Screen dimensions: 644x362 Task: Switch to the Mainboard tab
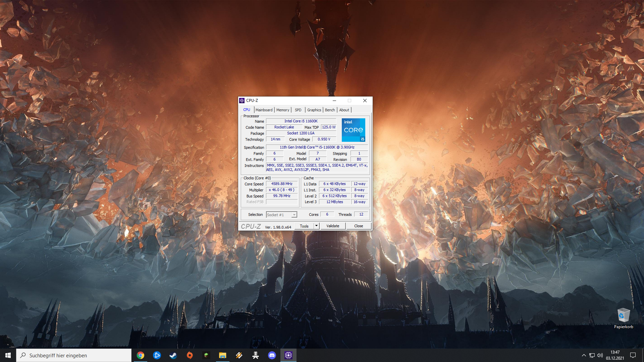point(264,110)
